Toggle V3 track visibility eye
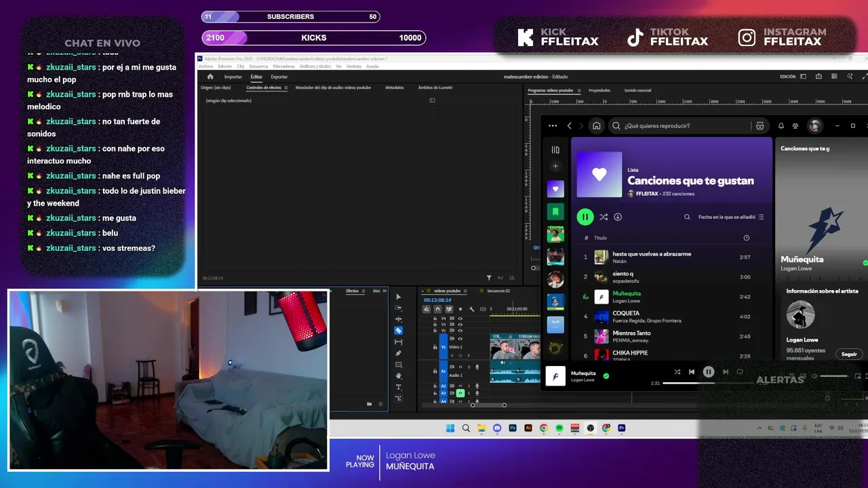 click(x=460, y=325)
